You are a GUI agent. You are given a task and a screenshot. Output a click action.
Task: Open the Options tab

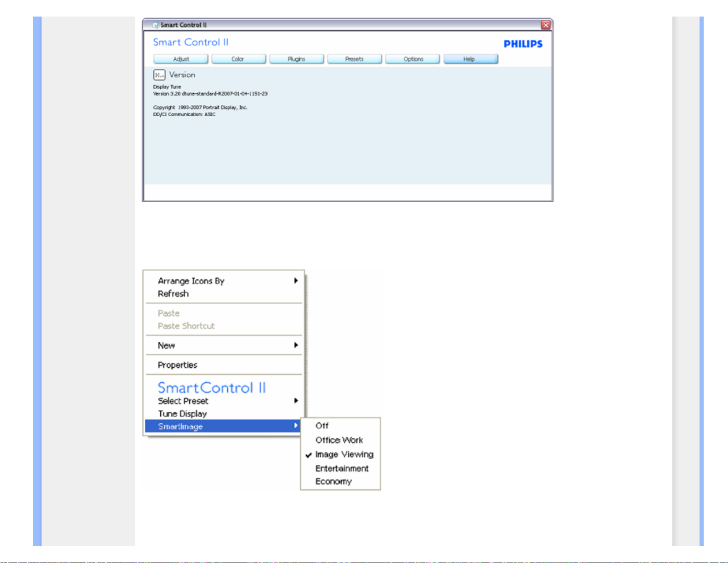(x=412, y=59)
